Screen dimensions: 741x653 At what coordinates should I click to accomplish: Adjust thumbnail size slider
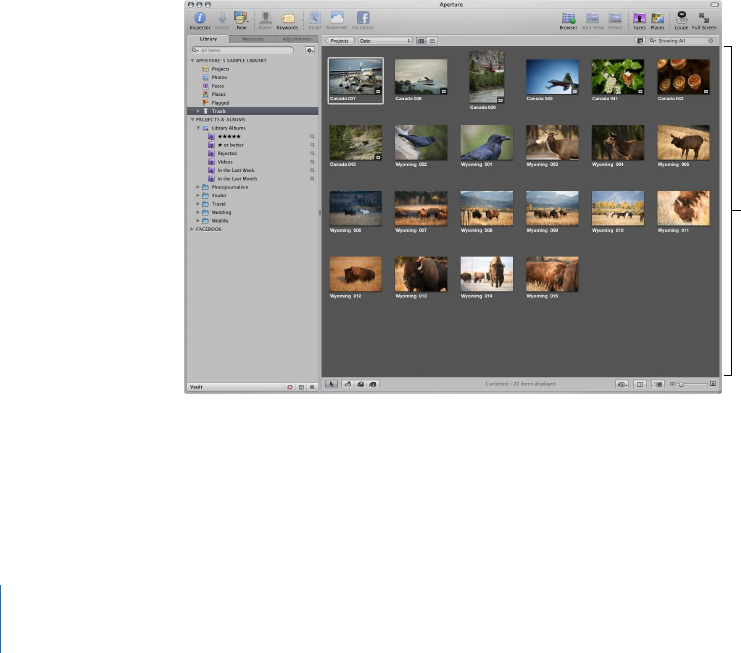point(681,384)
